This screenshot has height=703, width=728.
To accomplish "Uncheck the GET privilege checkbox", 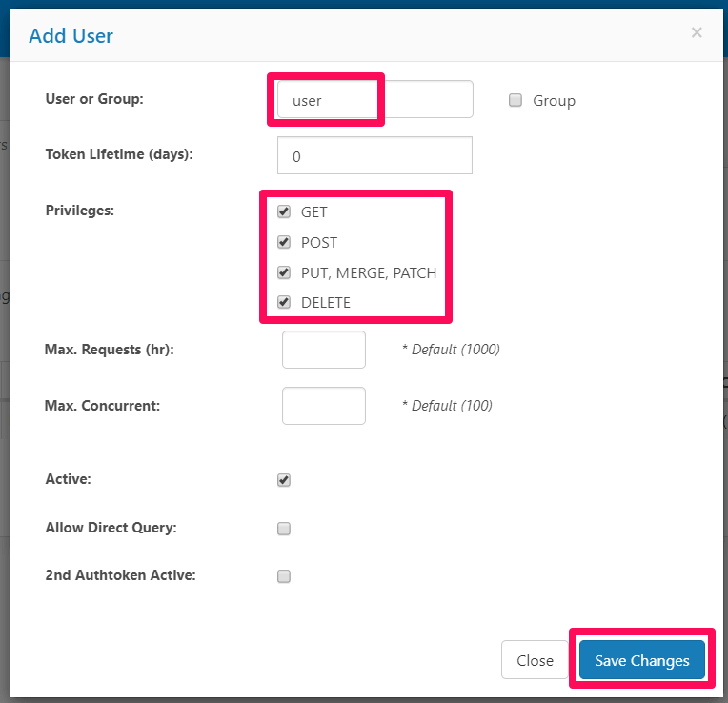I will [284, 211].
